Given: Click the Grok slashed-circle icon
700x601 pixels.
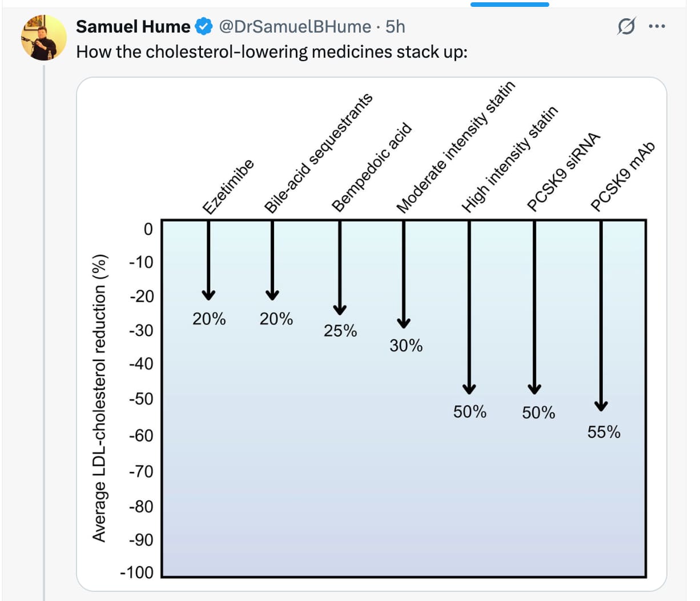Looking at the screenshot, I should click(x=626, y=26).
